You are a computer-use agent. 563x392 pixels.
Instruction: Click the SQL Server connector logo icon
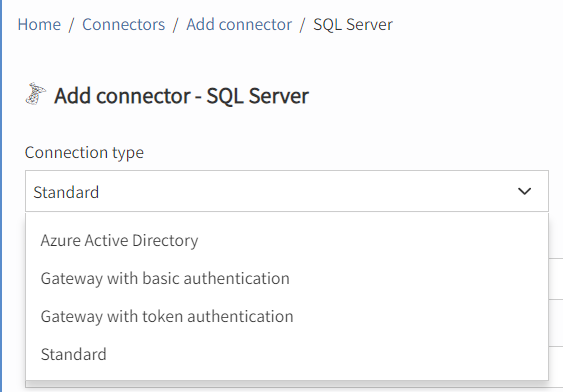point(36,94)
